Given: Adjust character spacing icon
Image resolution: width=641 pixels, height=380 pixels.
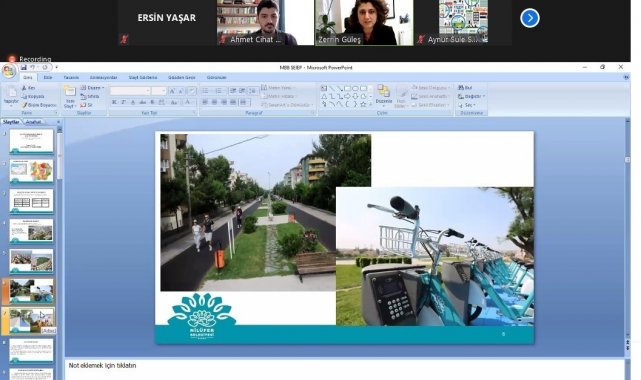Looking at the screenshot, I should pos(162,102).
